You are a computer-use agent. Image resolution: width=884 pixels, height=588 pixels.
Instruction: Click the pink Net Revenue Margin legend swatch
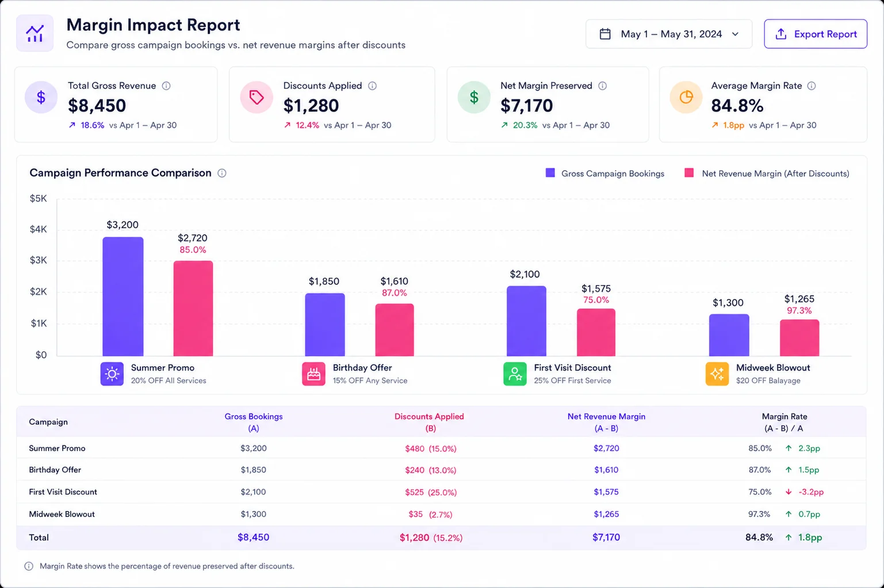click(x=689, y=173)
